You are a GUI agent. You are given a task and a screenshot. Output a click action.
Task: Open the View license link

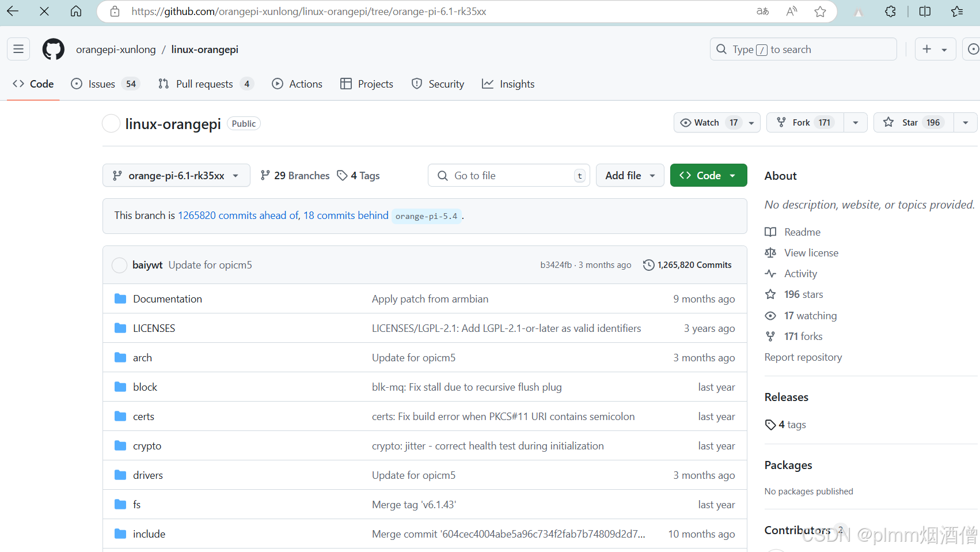[811, 253]
